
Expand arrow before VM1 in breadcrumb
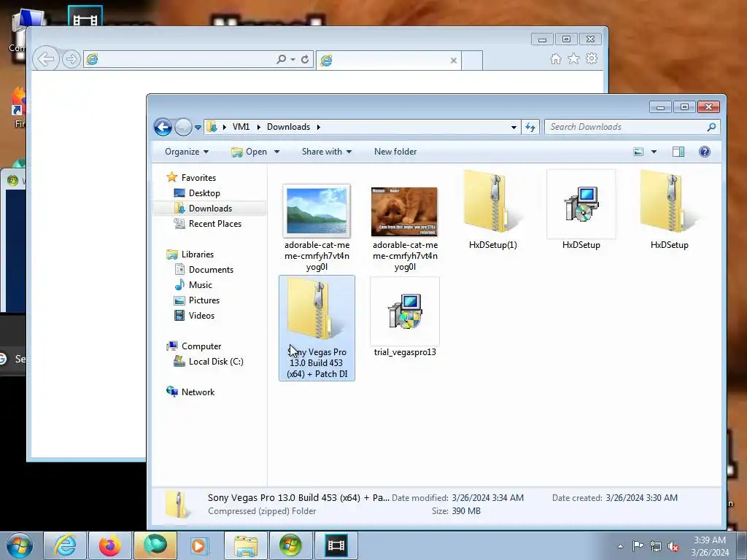[224, 127]
